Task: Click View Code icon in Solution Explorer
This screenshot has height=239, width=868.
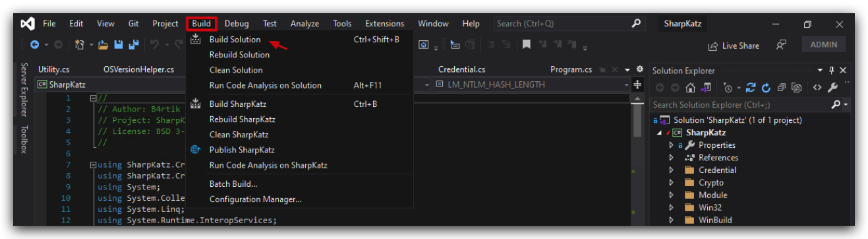Action: (x=817, y=87)
